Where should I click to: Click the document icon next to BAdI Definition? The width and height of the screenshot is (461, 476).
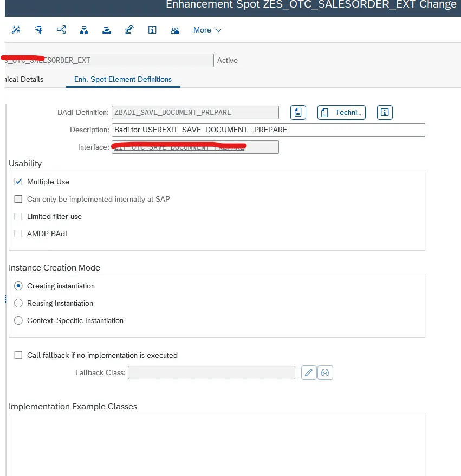pyautogui.click(x=298, y=112)
